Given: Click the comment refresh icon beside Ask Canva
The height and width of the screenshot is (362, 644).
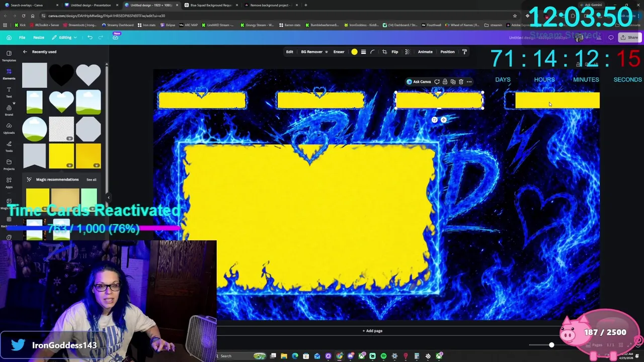Looking at the screenshot, I should pyautogui.click(x=437, y=82).
